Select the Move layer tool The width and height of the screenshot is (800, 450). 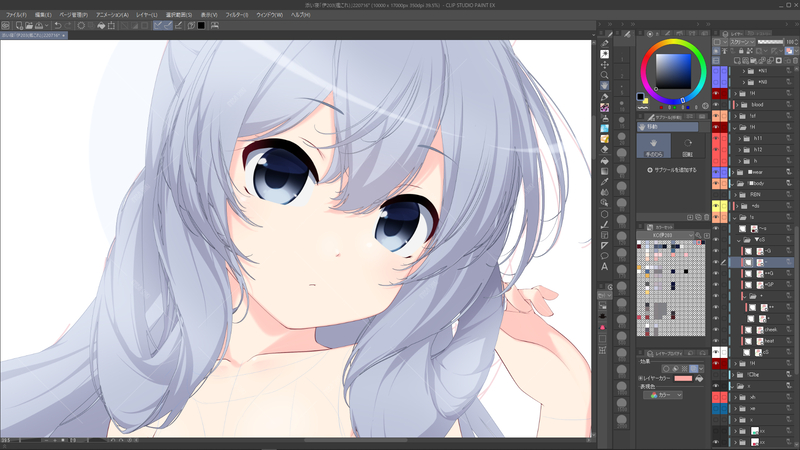click(605, 65)
